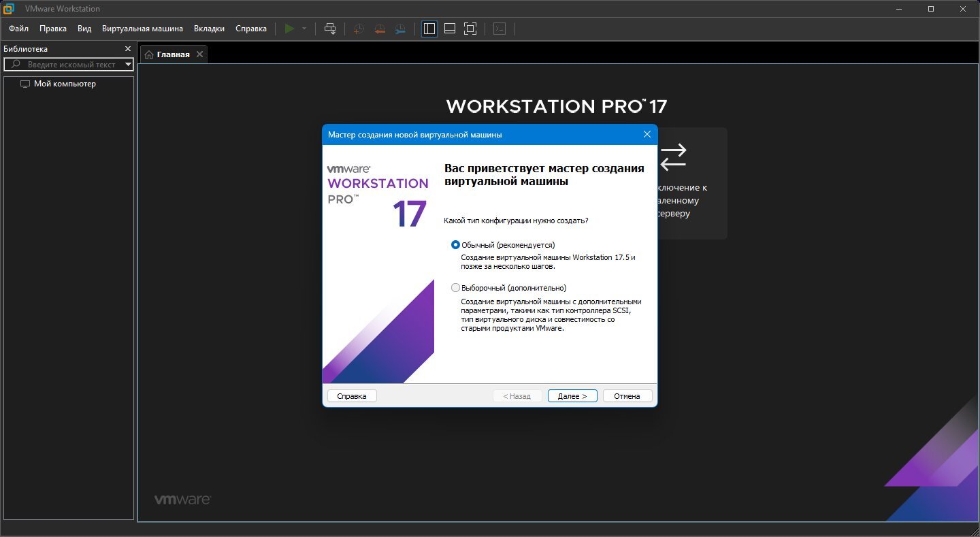Click Send Ctrl+Alt+Del toolbar icon
Image resolution: width=980 pixels, height=537 pixels.
[x=330, y=29]
